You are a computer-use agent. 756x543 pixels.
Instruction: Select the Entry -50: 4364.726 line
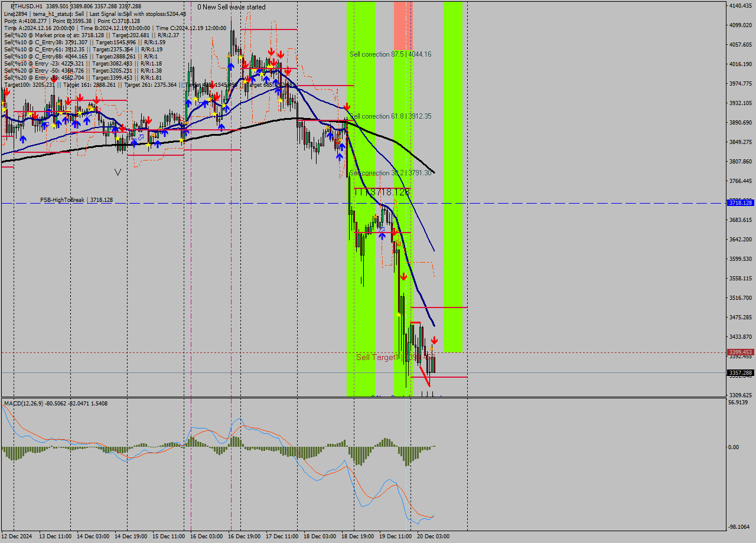pos(83,70)
